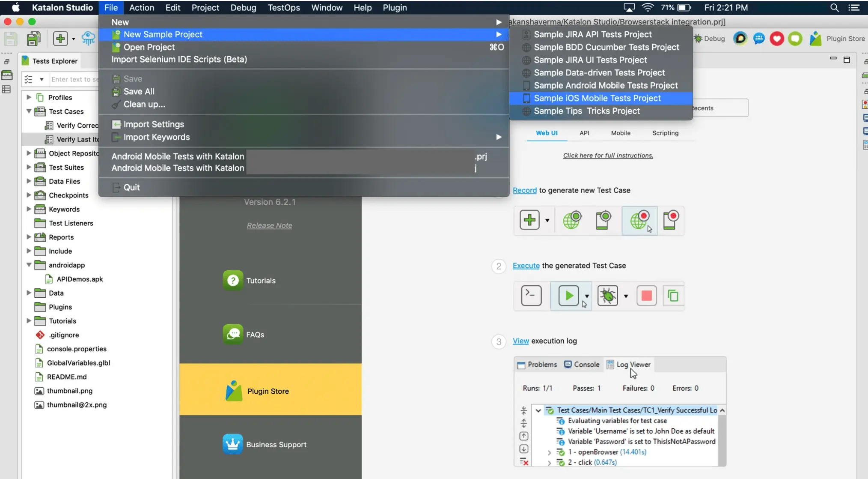Click the Save All toolbar icon

(x=33, y=39)
